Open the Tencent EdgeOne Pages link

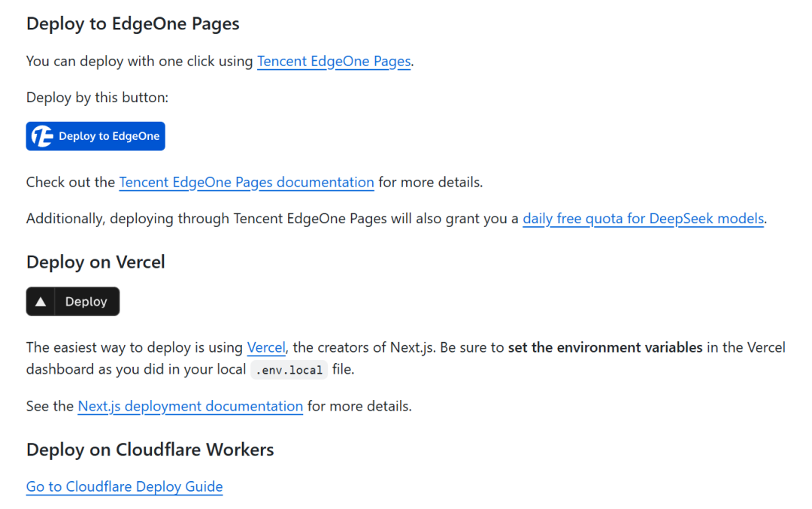click(334, 61)
